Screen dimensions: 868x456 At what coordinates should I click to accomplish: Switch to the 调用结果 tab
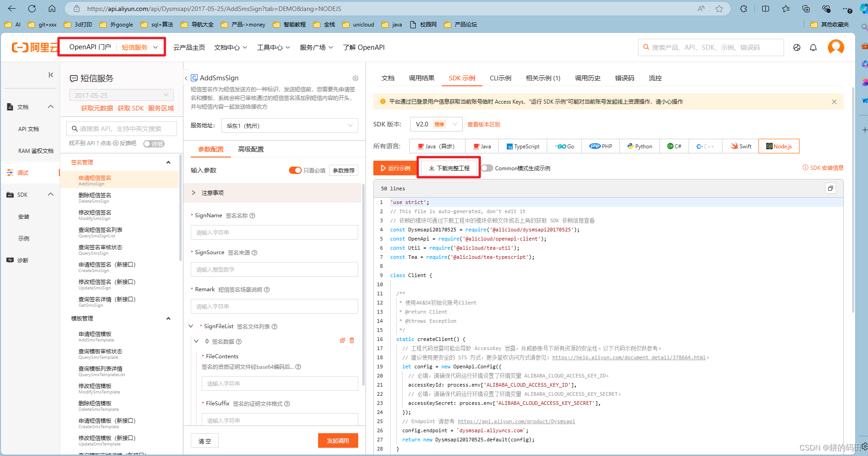[422, 78]
